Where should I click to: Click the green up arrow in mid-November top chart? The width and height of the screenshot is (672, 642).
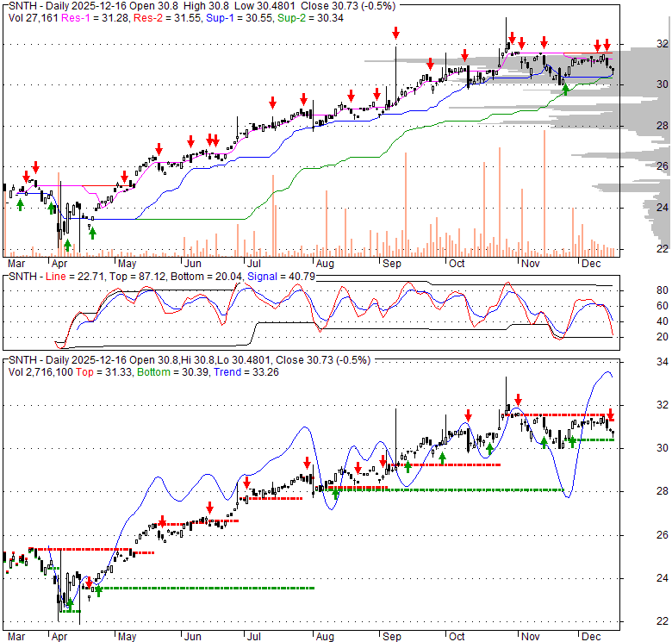point(565,89)
